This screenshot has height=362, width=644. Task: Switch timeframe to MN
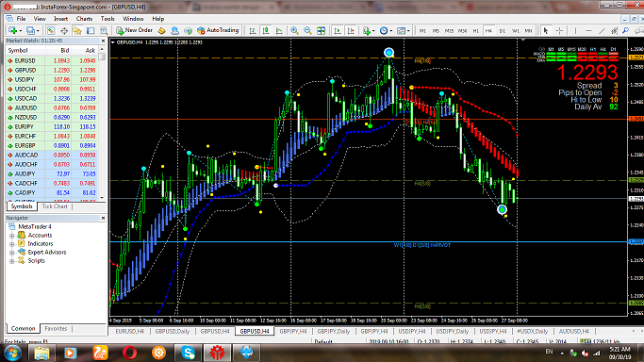pyautogui.click(x=529, y=31)
